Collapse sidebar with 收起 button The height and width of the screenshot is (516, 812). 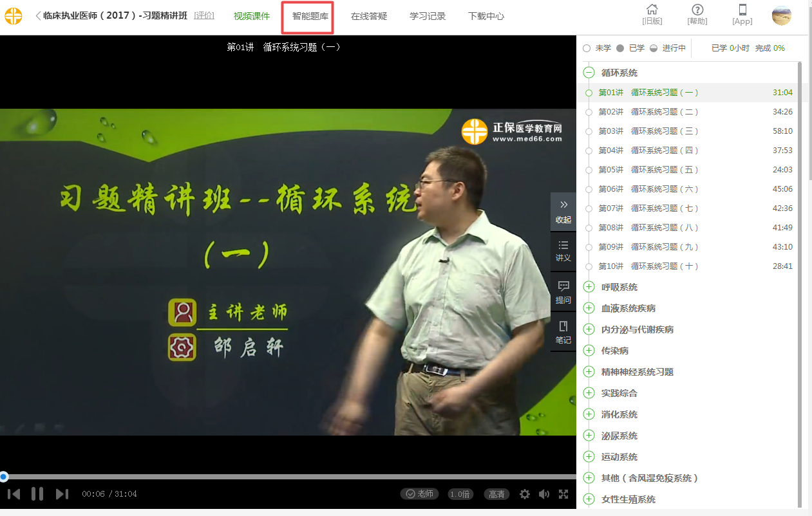pos(563,212)
